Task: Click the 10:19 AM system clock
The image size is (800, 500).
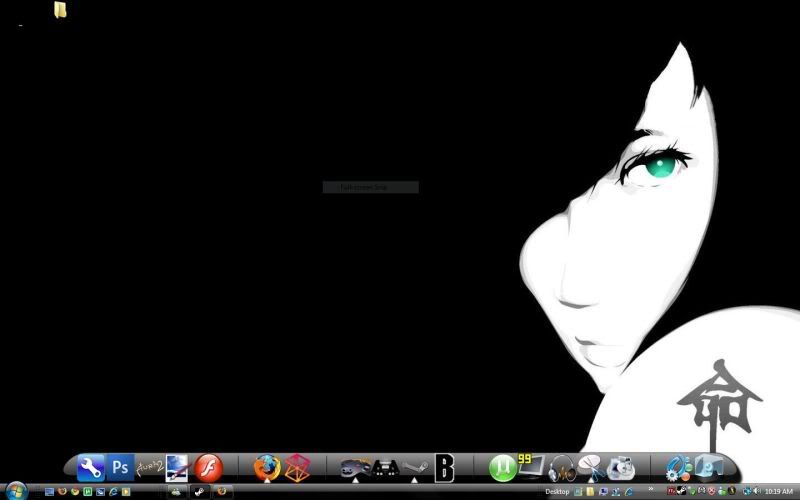Action: [779, 492]
